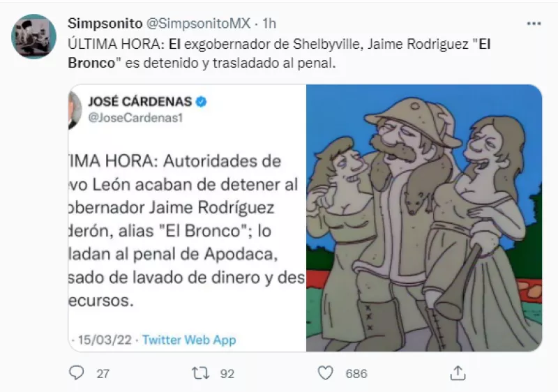The width and height of the screenshot is (558, 392).
Task: View the 92 retweets count
Action: coord(227,374)
